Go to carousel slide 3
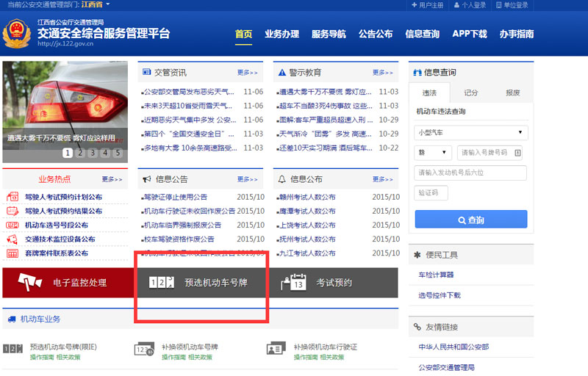This screenshot has height=376, width=588. click(93, 153)
